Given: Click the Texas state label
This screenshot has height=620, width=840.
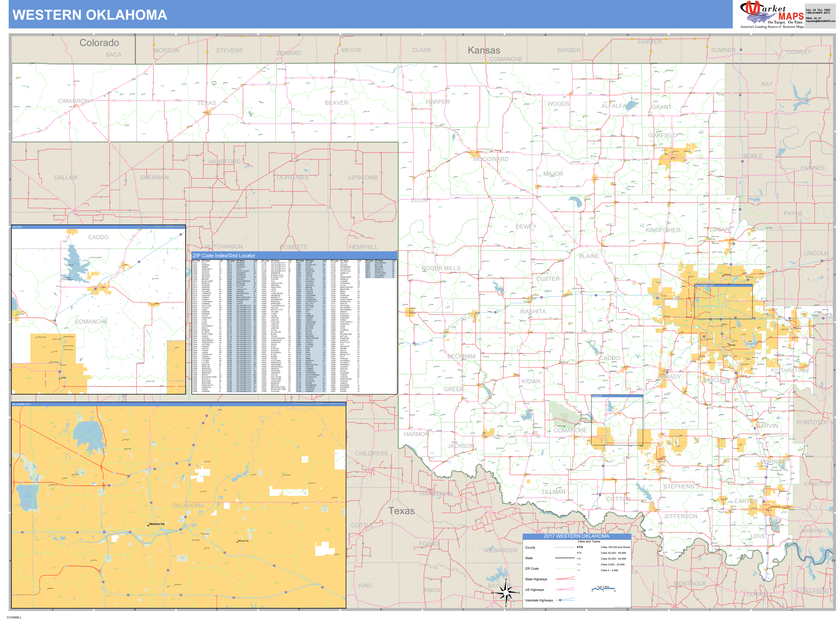Looking at the screenshot, I should (401, 511).
